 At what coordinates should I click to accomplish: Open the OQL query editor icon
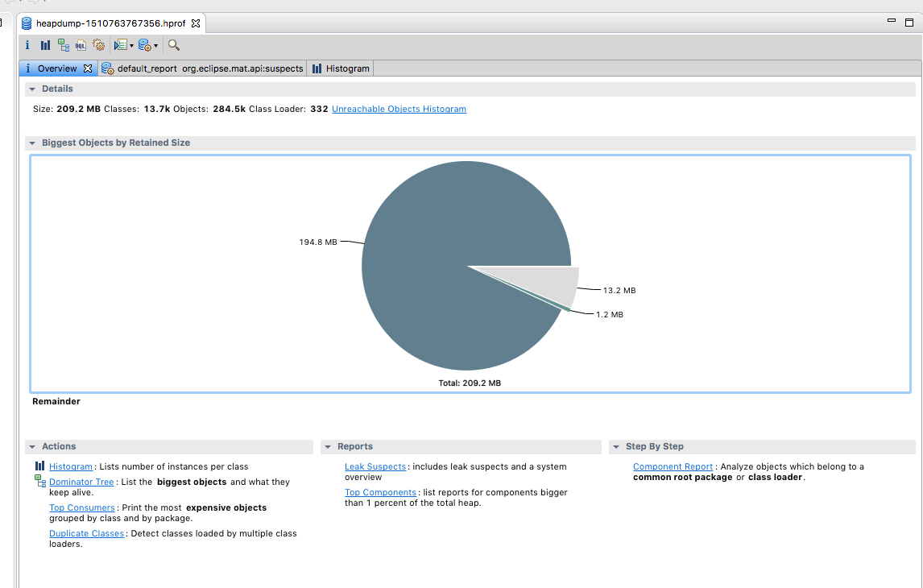coord(81,45)
